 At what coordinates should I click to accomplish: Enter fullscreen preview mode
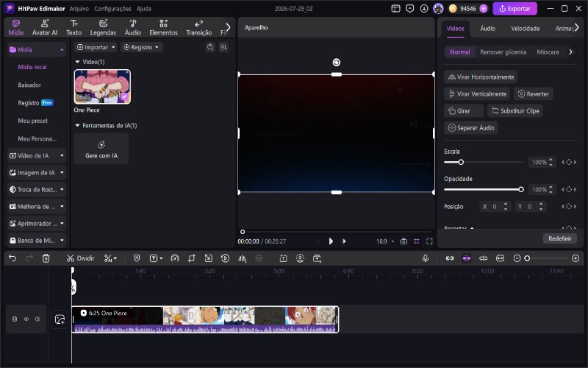[x=429, y=241]
